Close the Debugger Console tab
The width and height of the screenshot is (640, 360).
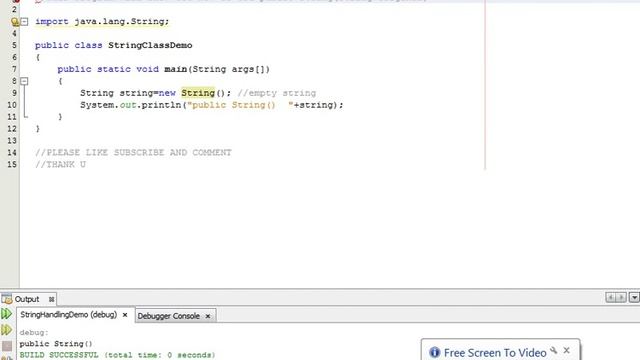tap(208, 316)
